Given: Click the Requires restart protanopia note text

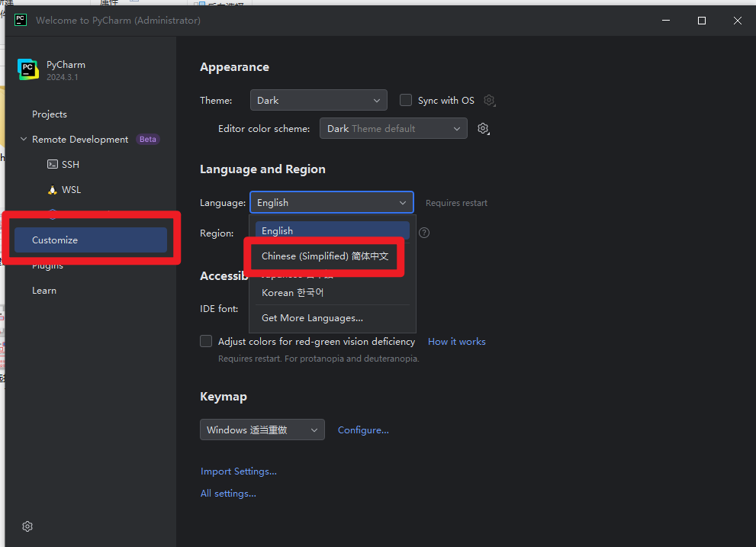Looking at the screenshot, I should 319,359.
